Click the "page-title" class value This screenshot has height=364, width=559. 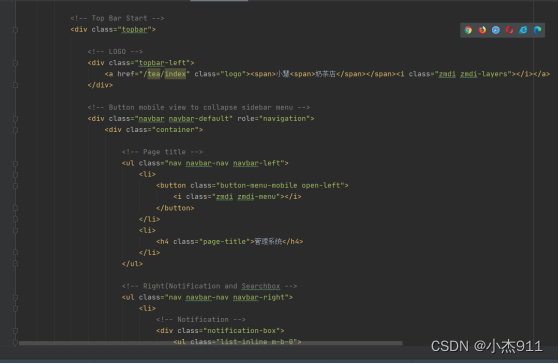(x=224, y=242)
